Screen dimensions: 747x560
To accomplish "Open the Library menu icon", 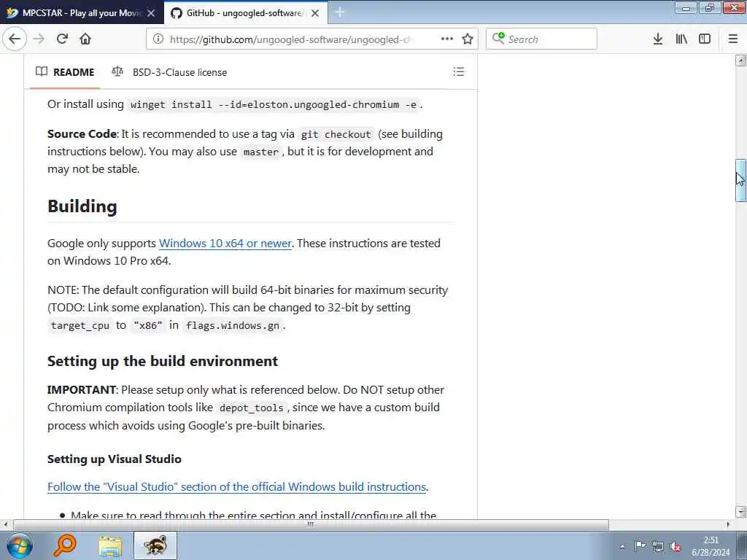I will pos(681,39).
